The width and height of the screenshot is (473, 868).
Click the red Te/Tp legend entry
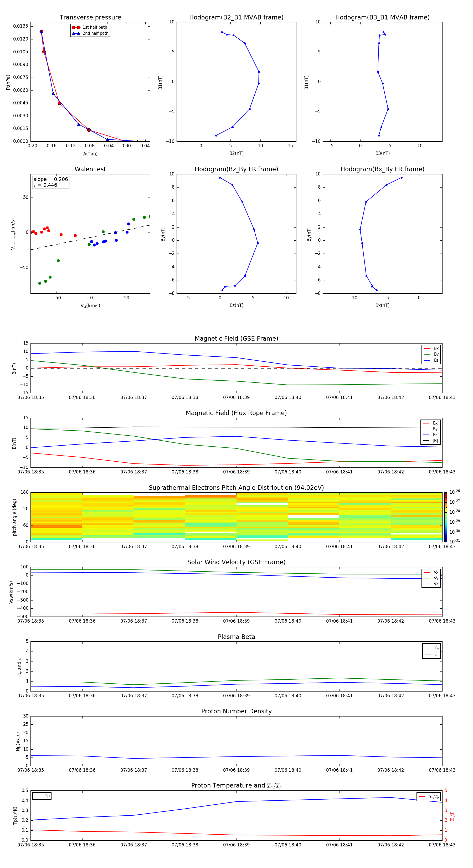429,796
